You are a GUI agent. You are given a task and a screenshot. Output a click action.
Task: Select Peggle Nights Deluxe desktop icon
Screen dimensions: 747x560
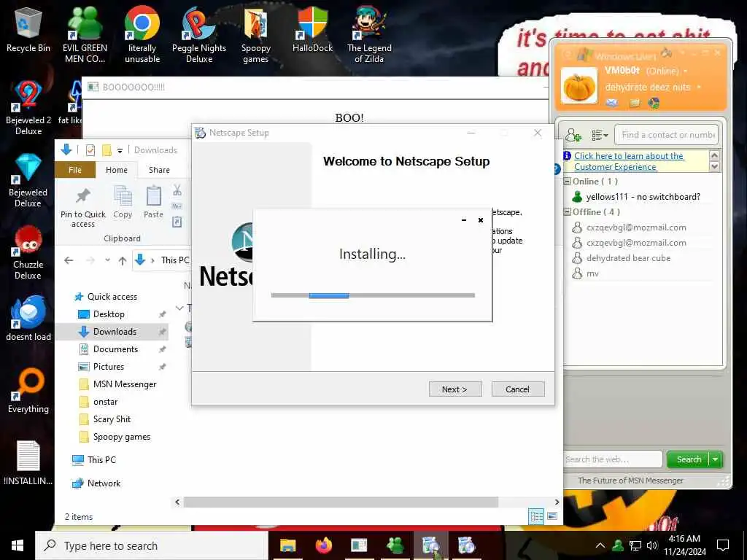tap(199, 34)
